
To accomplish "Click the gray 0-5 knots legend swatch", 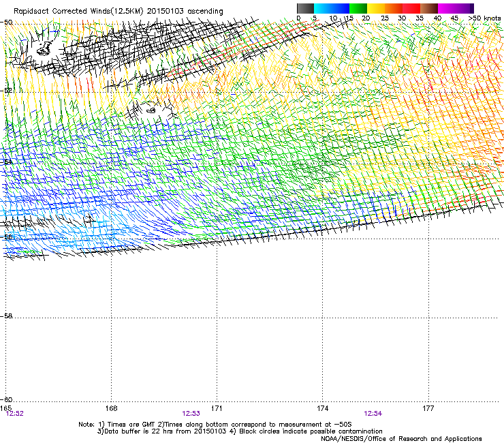I will (x=305, y=8).
